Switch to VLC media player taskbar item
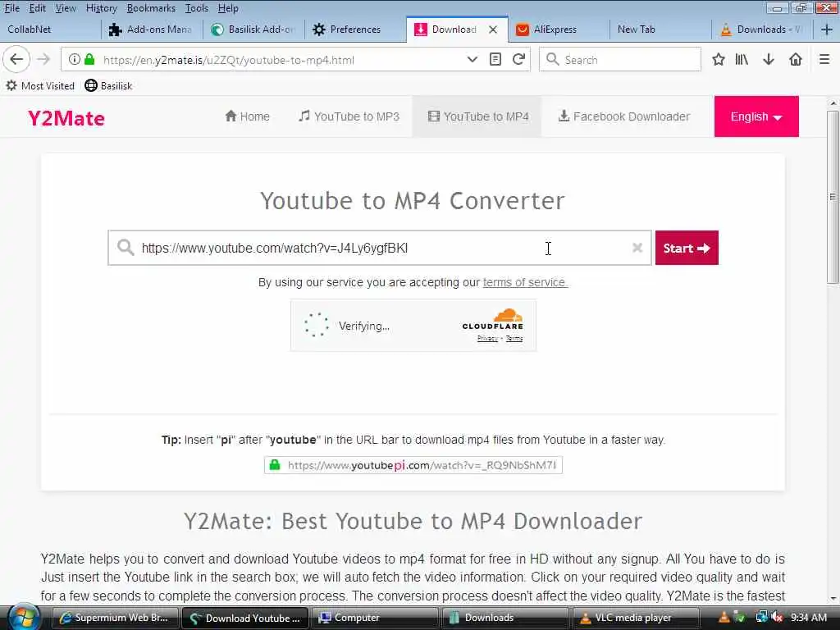Viewport: 840px width, 630px height. (x=635, y=618)
